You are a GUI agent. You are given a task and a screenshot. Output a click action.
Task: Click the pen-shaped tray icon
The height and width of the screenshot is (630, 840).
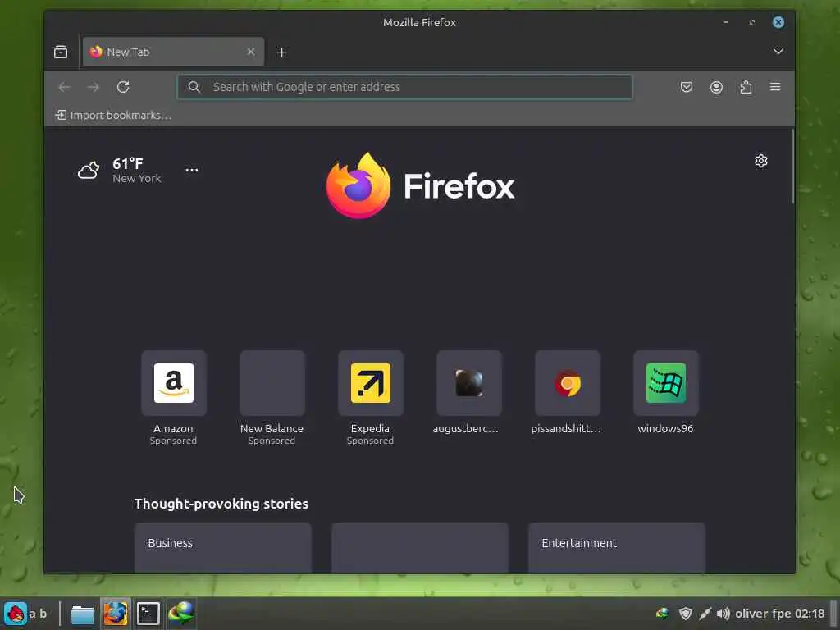(705, 614)
